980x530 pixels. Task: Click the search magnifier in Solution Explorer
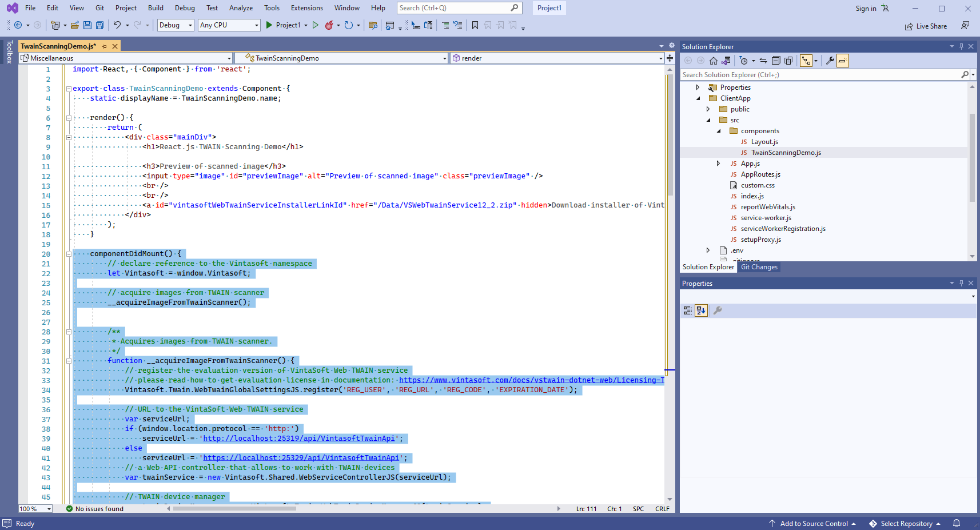pos(965,75)
